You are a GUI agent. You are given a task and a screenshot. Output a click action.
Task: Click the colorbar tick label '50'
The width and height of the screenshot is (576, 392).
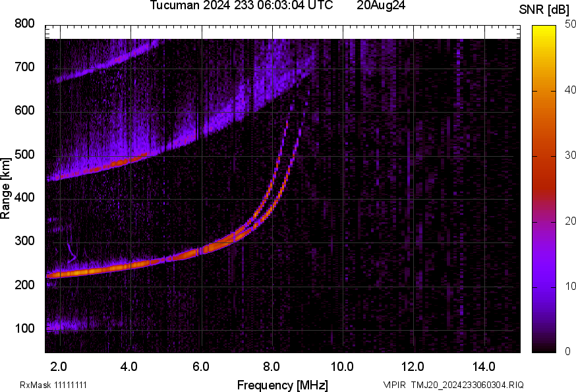570,24
